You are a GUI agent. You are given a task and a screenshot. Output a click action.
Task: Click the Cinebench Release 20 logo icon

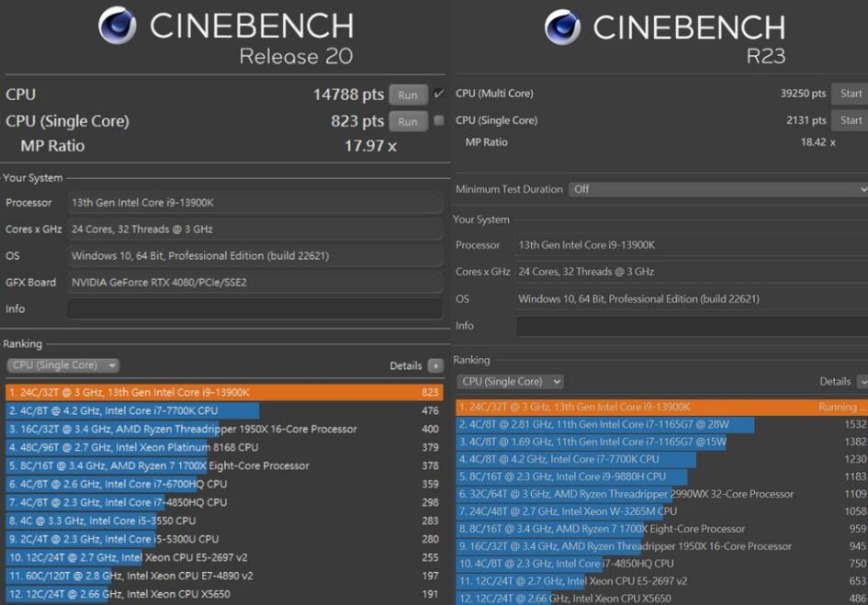tap(117, 27)
